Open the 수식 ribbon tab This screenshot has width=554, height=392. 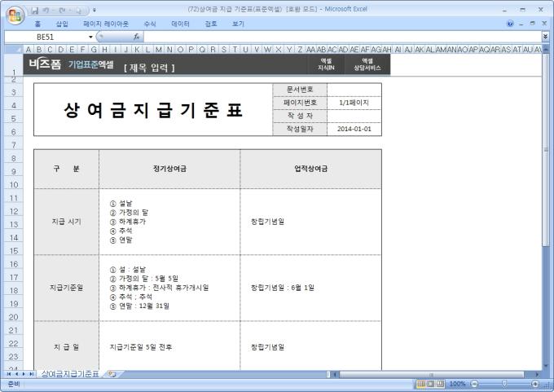coord(150,24)
